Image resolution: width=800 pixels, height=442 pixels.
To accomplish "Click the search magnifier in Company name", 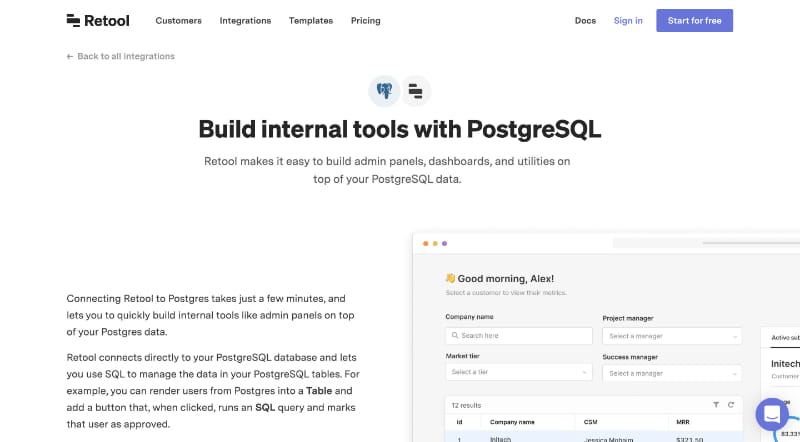I will pos(455,335).
